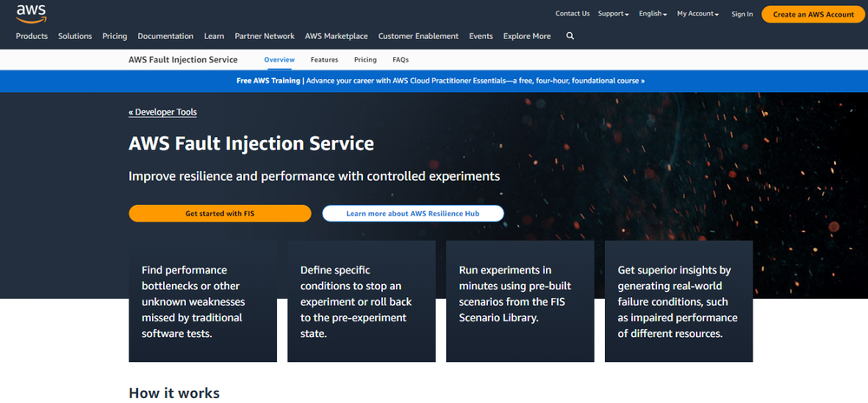This screenshot has width=868, height=403.
Task: Open the Events menu
Action: click(481, 36)
